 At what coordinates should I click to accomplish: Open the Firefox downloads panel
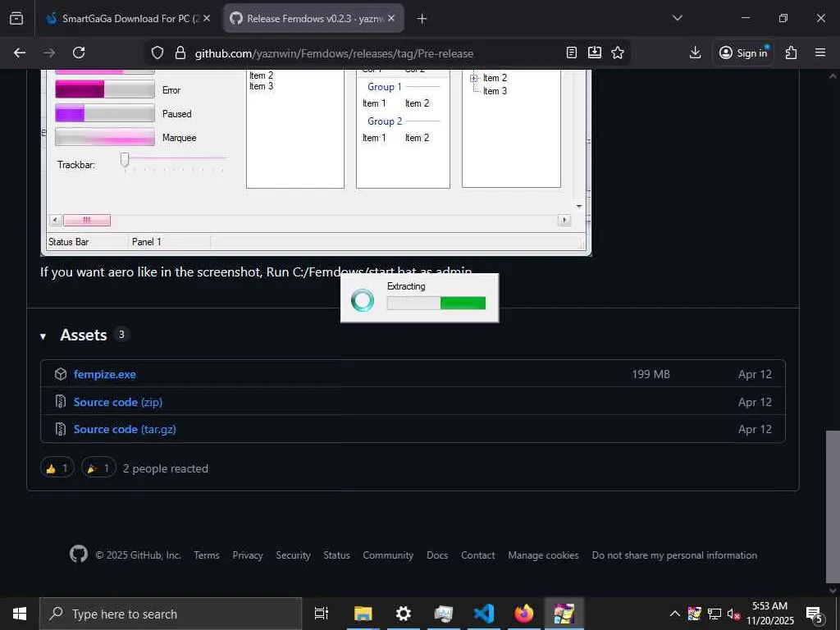[695, 52]
